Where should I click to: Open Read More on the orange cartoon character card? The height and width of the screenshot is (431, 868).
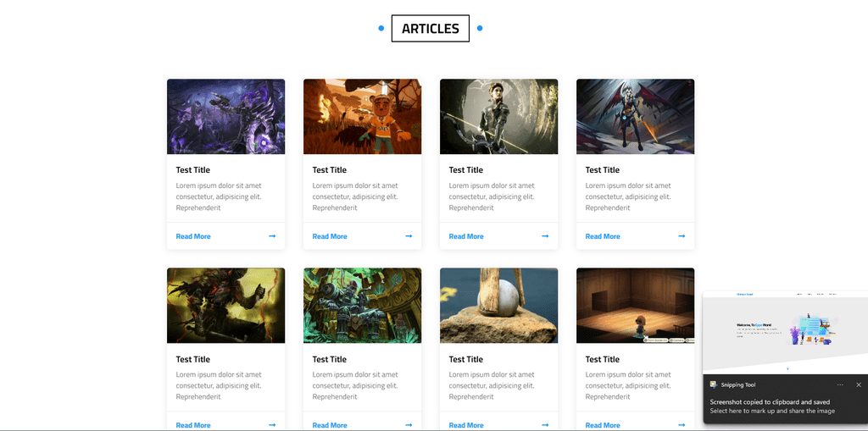[x=330, y=236]
